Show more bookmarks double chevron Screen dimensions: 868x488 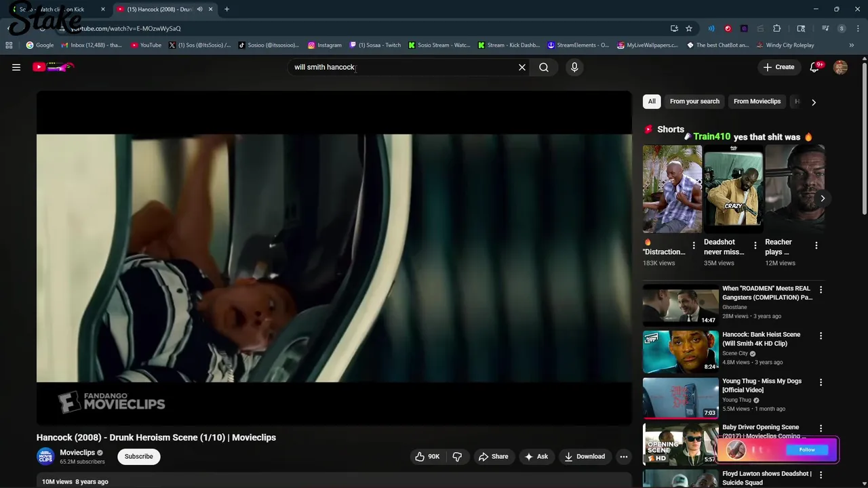pyautogui.click(x=852, y=45)
